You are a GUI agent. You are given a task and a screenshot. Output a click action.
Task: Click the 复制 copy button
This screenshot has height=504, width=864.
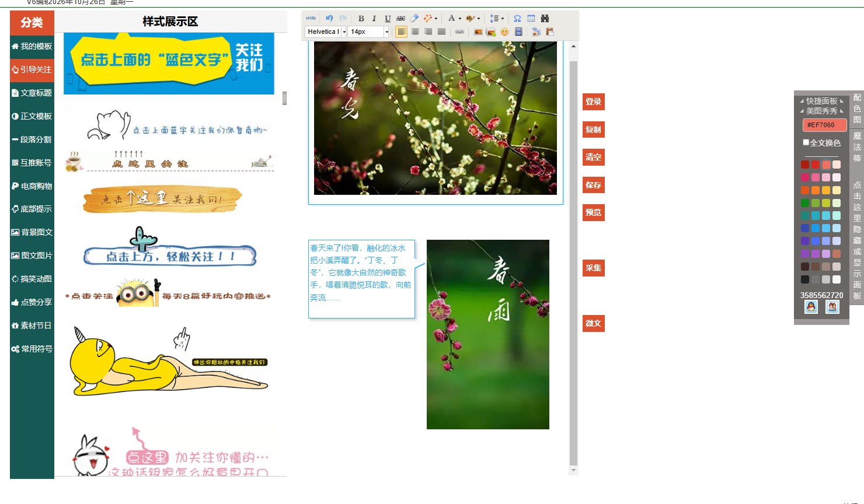(x=594, y=129)
